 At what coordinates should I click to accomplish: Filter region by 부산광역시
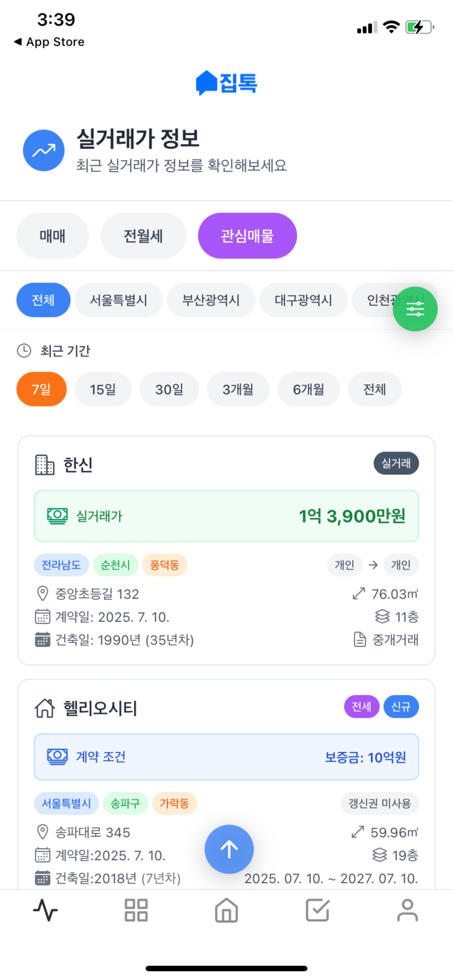(x=211, y=300)
